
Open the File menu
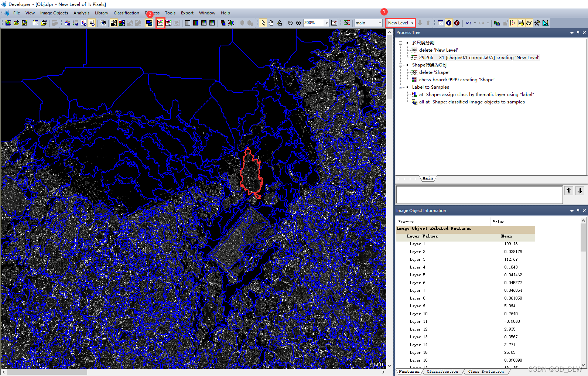(17, 13)
